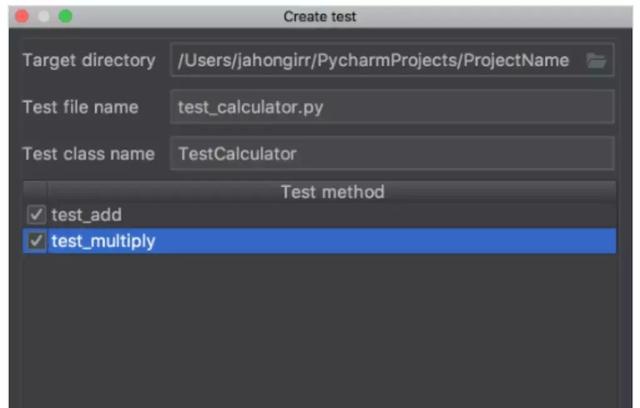640x408 pixels.
Task: Focus the test_calculator.py file name field
Action: [392, 107]
